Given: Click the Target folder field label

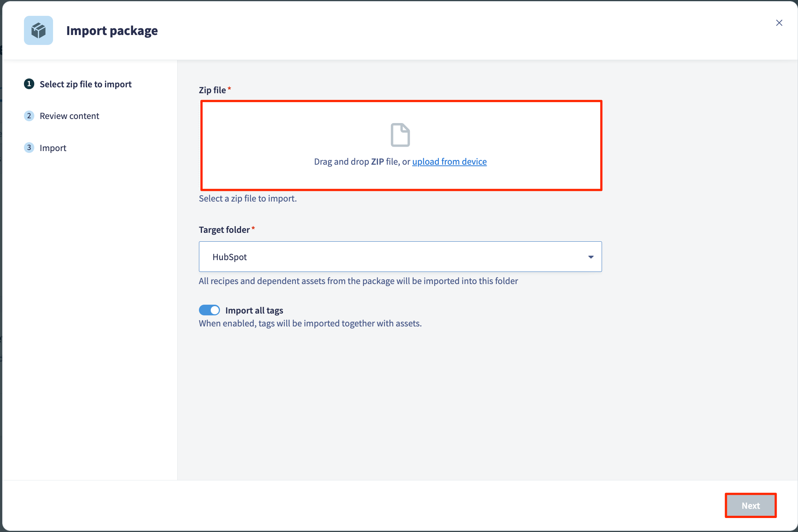Looking at the screenshot, I should click(x=224, y=230).
